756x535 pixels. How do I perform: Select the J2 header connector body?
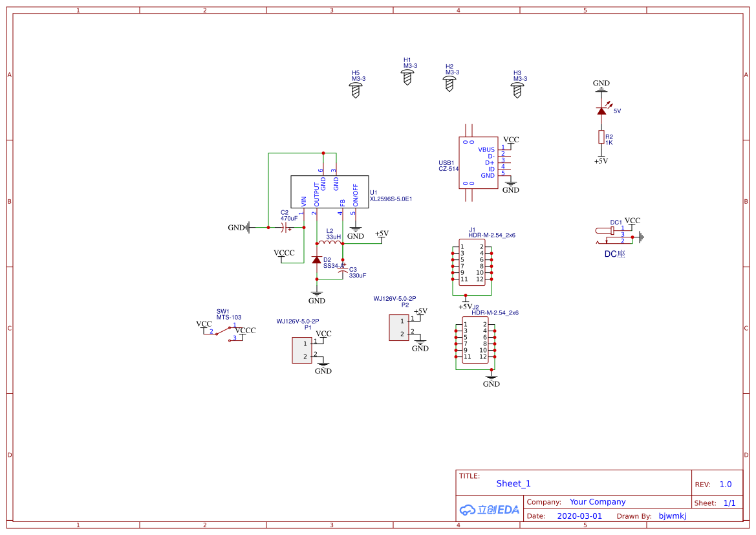tap(475, 340)
